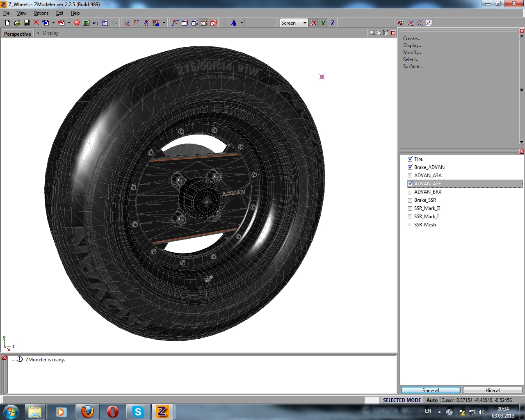525x420 pixels.
Task: Check the ADVAN_A3A checkbox
Action: (x=410, y=176)
